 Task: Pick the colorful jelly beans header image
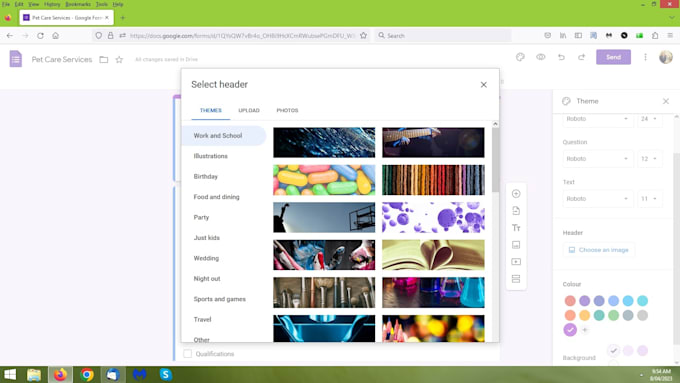point(324,180)
